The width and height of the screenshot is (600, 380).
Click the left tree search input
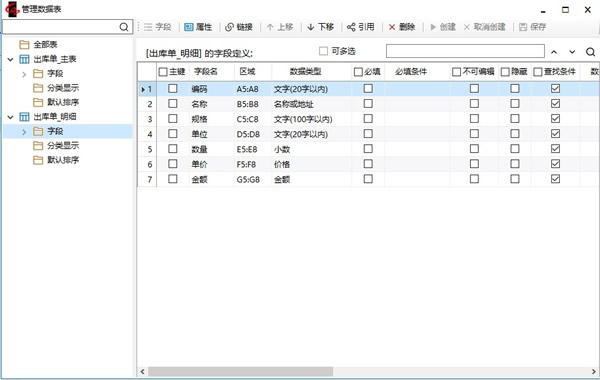coord(61,27)
